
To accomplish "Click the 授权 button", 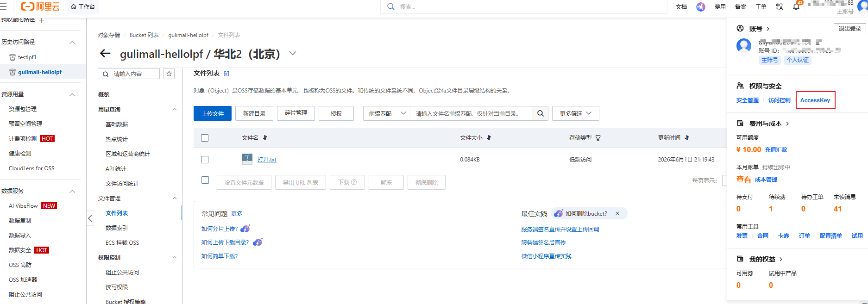I will tap(336, 113).
